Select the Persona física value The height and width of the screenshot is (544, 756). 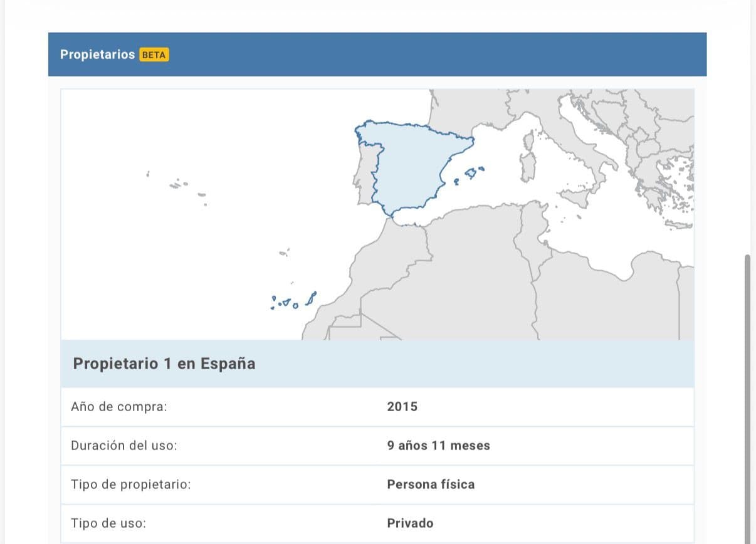coord(431,484)
